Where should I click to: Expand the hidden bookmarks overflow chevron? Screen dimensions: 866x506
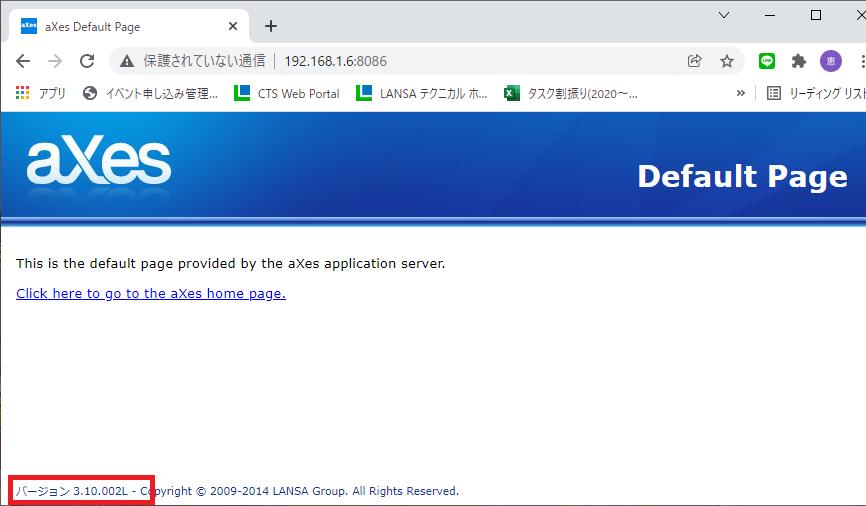pos(741,93)
